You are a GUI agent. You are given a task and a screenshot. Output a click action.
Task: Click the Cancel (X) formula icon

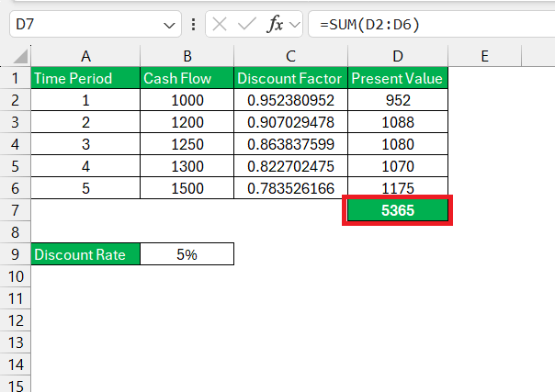[x=220, y=25]
